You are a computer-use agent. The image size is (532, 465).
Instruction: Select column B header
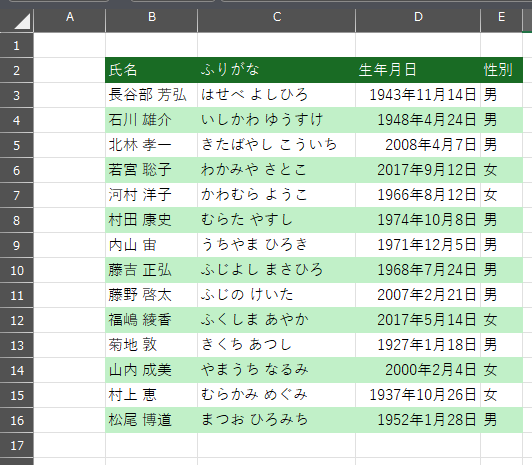[x=152, y=20]
